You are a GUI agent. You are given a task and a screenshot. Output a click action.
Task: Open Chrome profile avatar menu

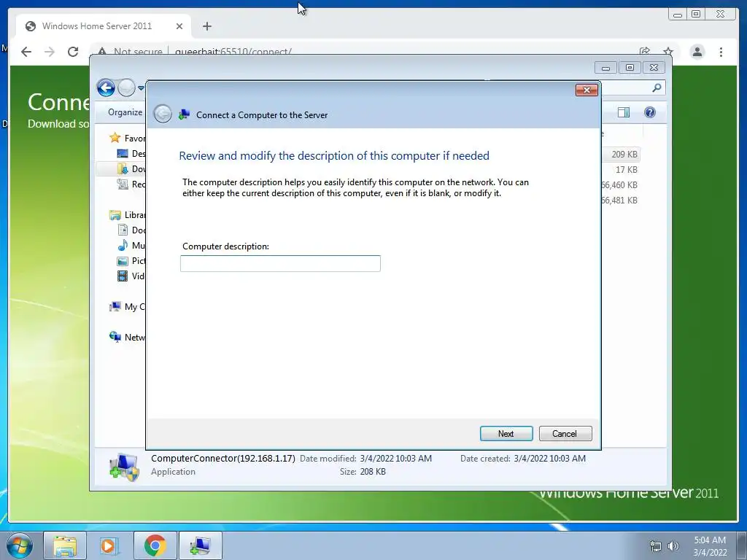(x=697, y=52)
